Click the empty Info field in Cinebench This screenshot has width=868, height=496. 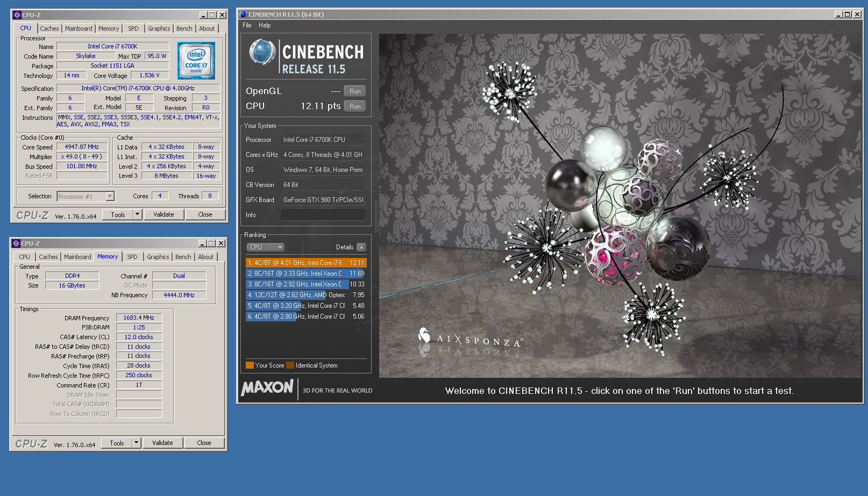coord(323,215)
